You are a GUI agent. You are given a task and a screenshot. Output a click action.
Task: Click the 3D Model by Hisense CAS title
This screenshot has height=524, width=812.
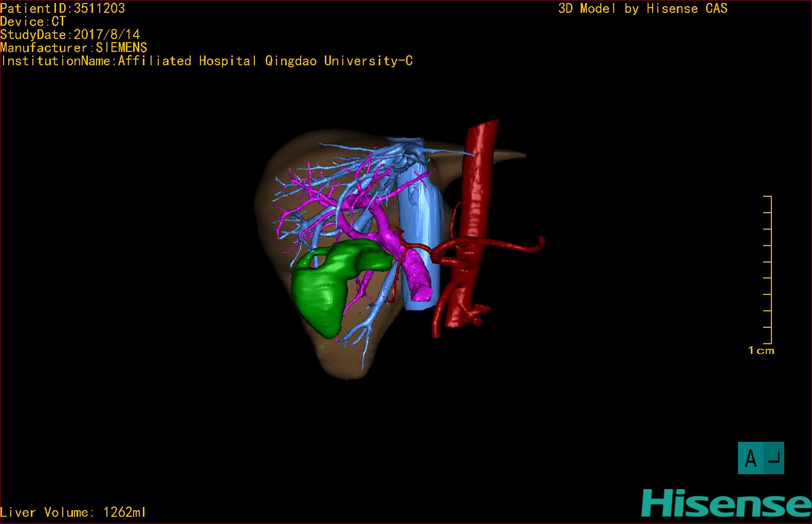click(x=642, y=8)
